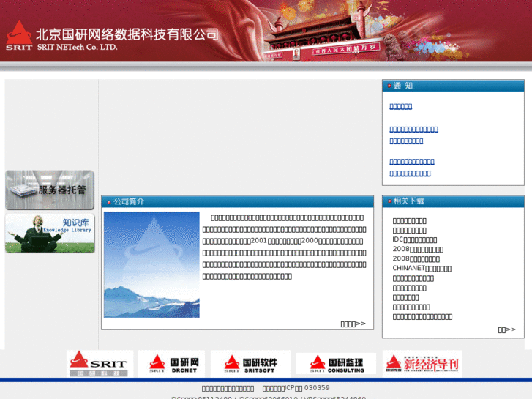The height and width of the screenshot is (399, 532).
Task: Click the SRIT company logo in header
Action: pyautogui.click(x=19, y=35)
